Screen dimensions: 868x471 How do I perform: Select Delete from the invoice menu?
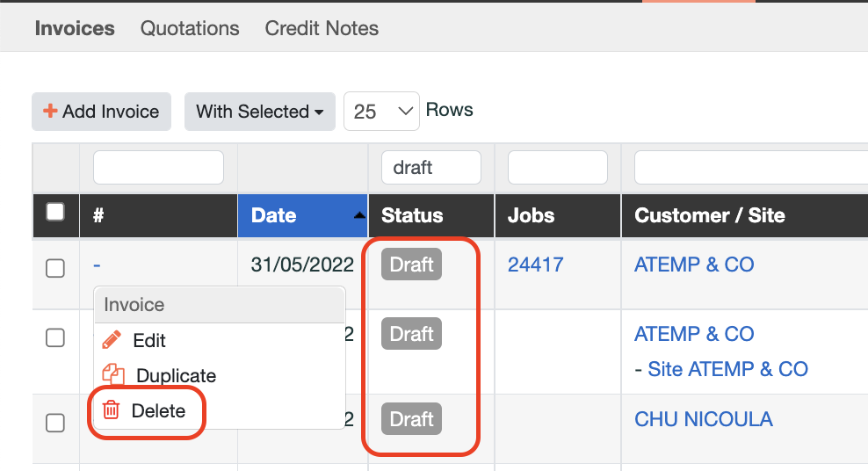[x=158, y=410]
